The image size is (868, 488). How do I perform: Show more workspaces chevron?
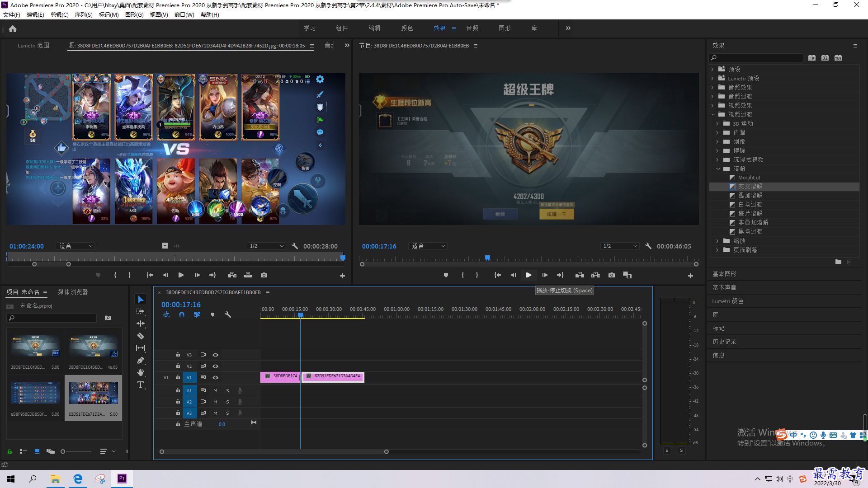tap(568, 28)
